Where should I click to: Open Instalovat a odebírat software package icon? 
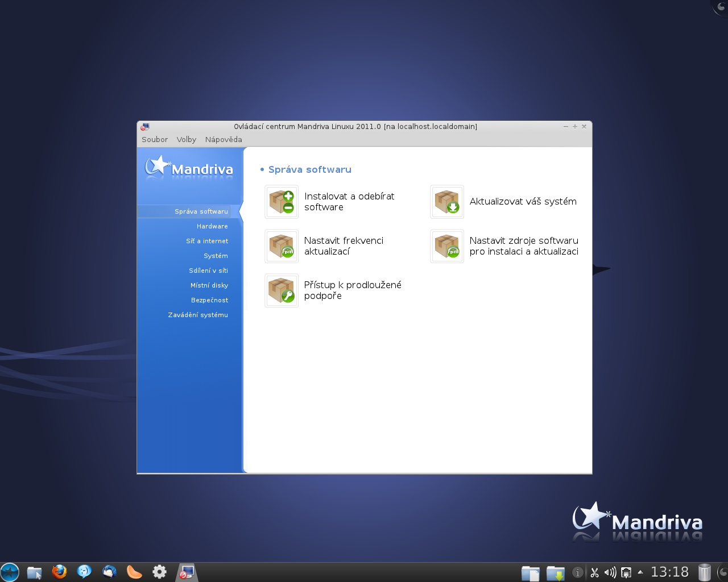tap(282, 202)
